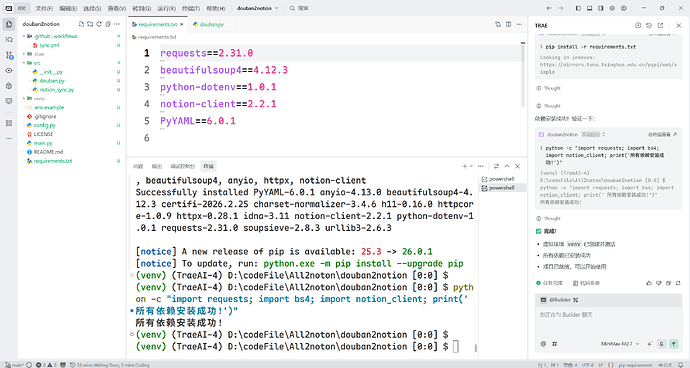Open new terminal dropdown arrow

pos(472,166)
